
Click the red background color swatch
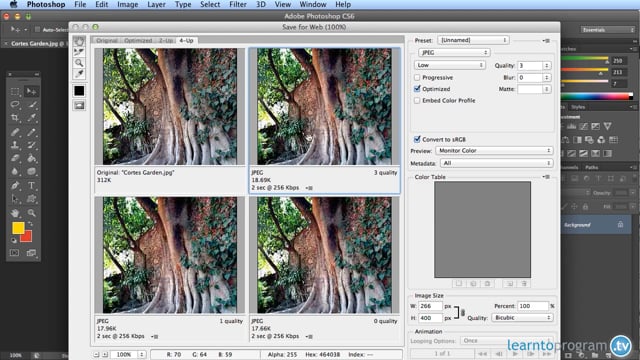tap(27, 237)
